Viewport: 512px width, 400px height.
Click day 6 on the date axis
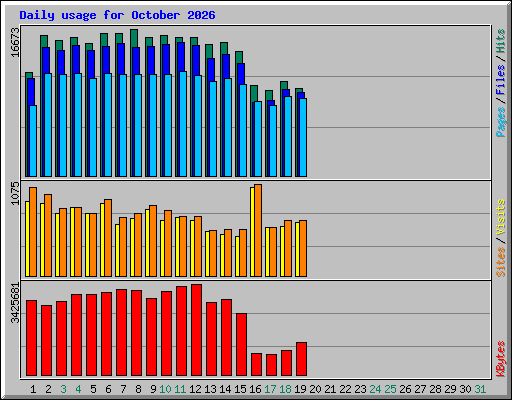pyautogui.click(x=108, y=389)
